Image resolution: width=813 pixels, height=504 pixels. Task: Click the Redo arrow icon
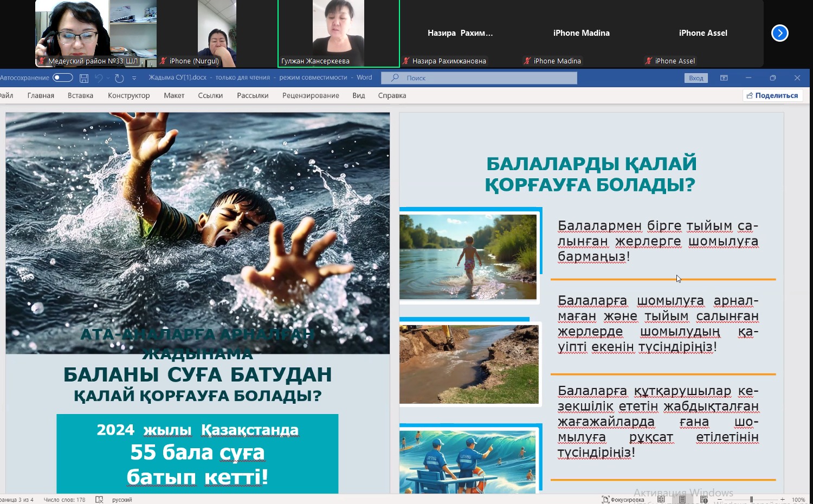point(119,78)
